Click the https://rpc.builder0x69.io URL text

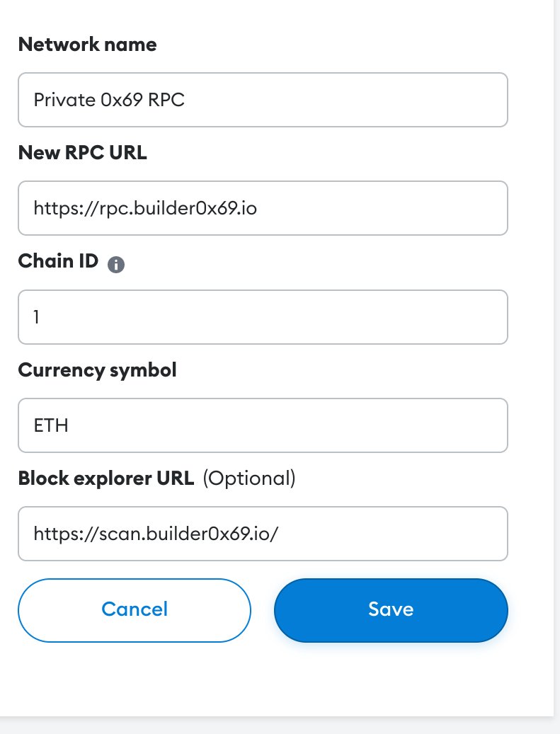click(x=145, y=208)
